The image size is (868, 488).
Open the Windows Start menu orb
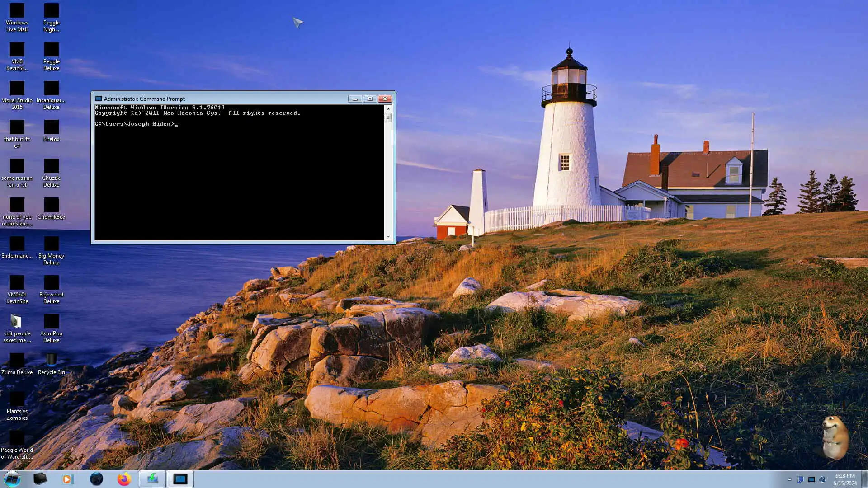(12, 479)
